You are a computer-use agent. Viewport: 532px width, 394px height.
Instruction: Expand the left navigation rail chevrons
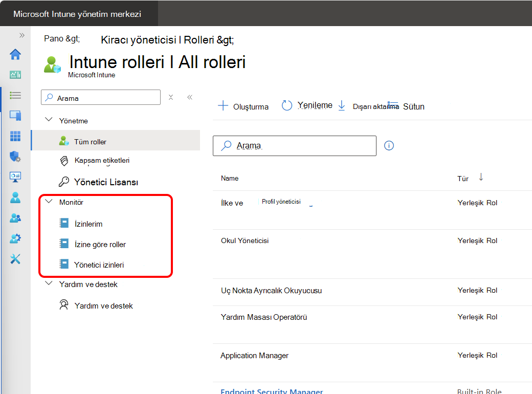click(21, 35)
